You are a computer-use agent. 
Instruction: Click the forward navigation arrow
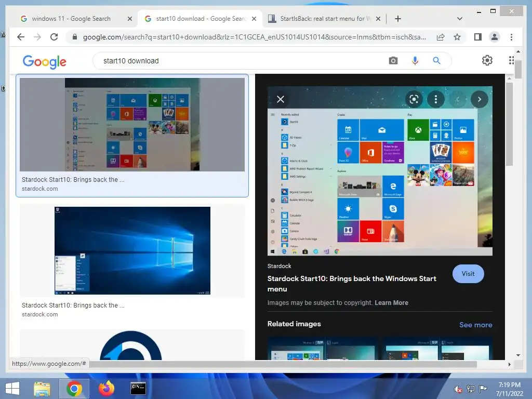coord(37,37)
